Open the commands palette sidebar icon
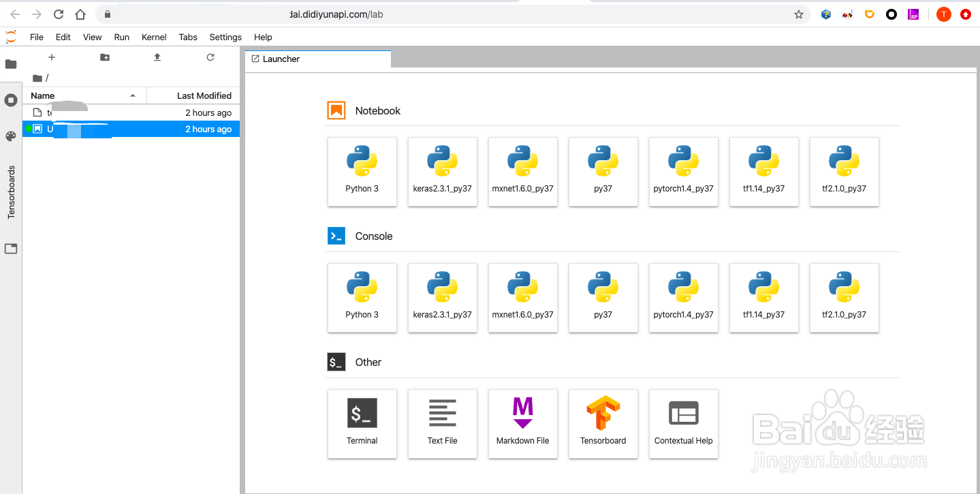 coord(11,136)
